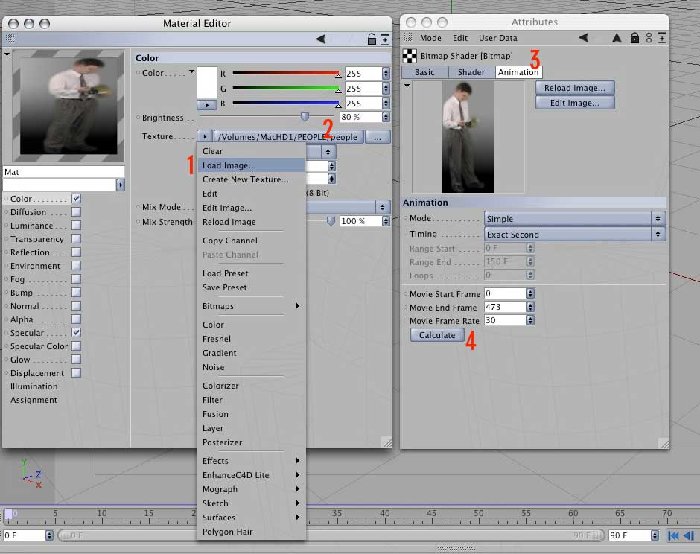Image resolution: width=700 pixels, height=554 pixels.
Task: Open the Illumination settings page
Action: pos(34,387)
